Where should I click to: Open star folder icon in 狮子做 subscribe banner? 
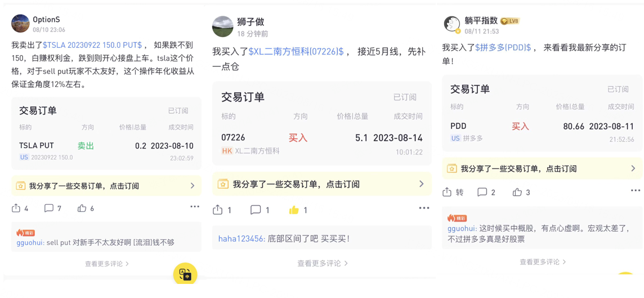click(223, 184)
